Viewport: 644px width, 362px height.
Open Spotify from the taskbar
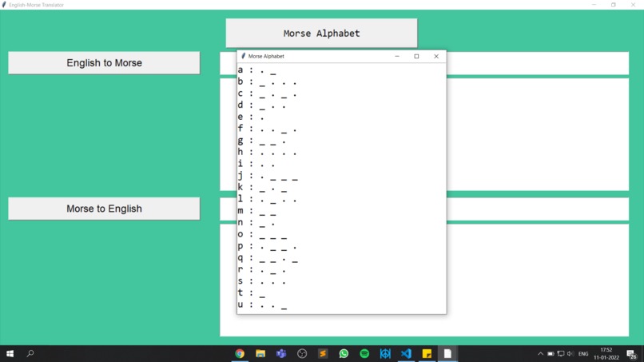point(364,353)
